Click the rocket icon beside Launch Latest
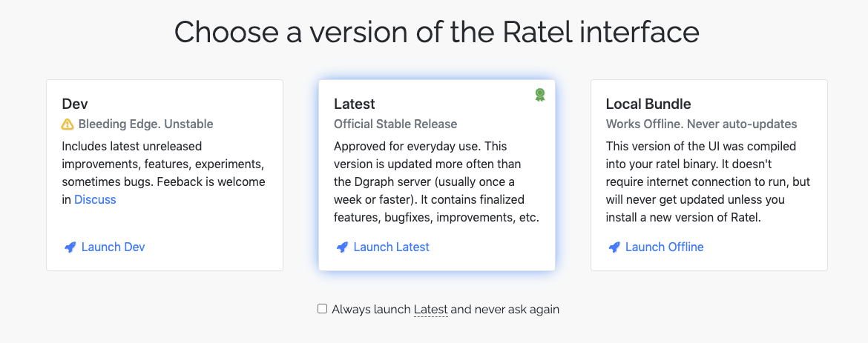This screenshot has height=343, width=868. [342, 247]
